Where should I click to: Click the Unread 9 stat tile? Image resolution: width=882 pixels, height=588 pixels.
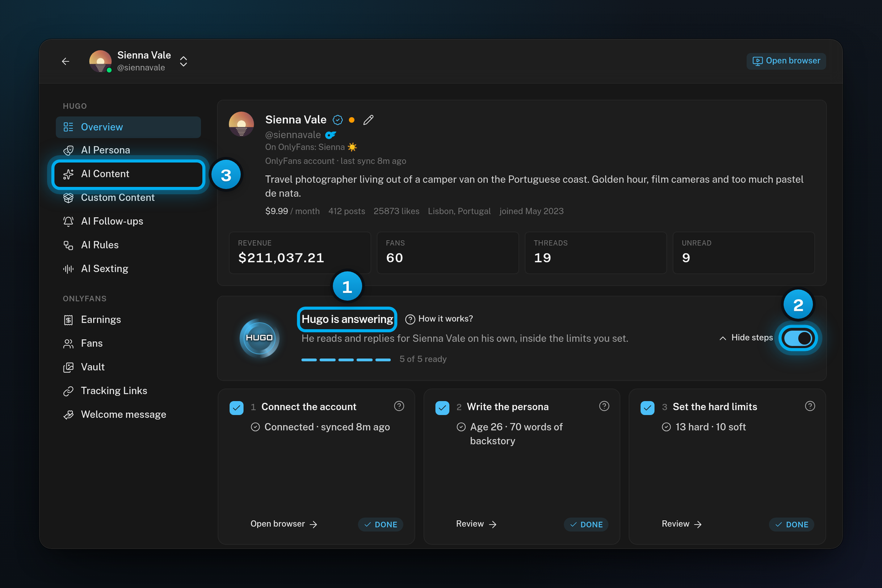point(744,252)
